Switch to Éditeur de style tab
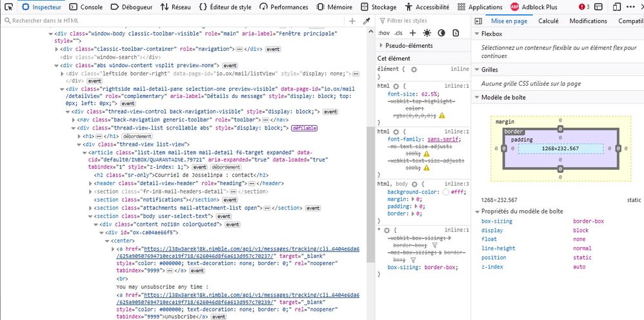Screen dimensions: 644x320 pos(225,7)
